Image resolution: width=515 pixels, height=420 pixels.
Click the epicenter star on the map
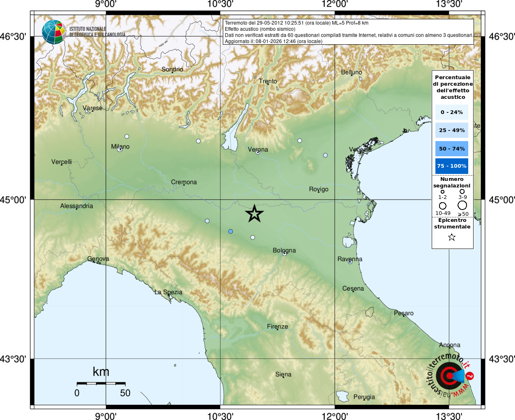point(254,214)
